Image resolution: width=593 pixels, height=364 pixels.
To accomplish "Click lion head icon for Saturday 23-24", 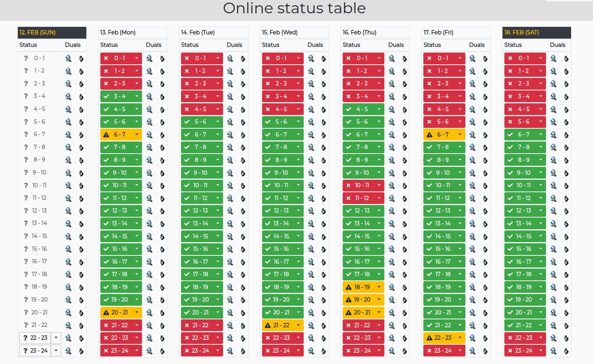I will coord(566,351).
